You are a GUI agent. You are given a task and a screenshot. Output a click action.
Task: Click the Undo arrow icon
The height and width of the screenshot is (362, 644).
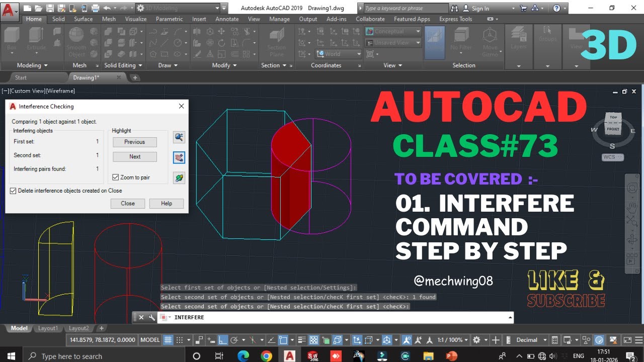tap(107, 9)
